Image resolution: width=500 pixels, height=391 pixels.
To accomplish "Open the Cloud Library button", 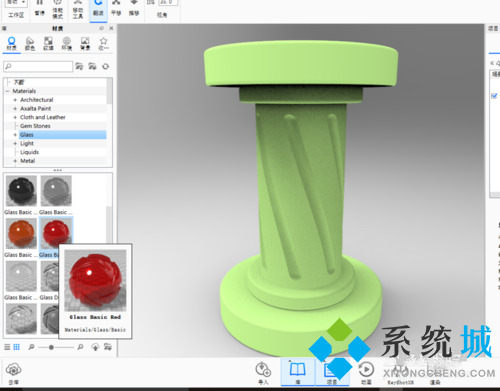I will click(14, 373).
